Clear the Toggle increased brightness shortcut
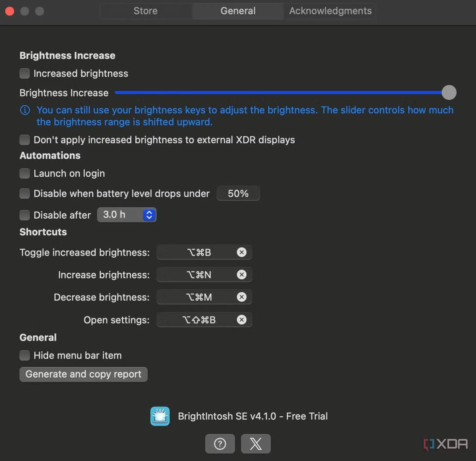The image size is (476, 461). point(242,252)
